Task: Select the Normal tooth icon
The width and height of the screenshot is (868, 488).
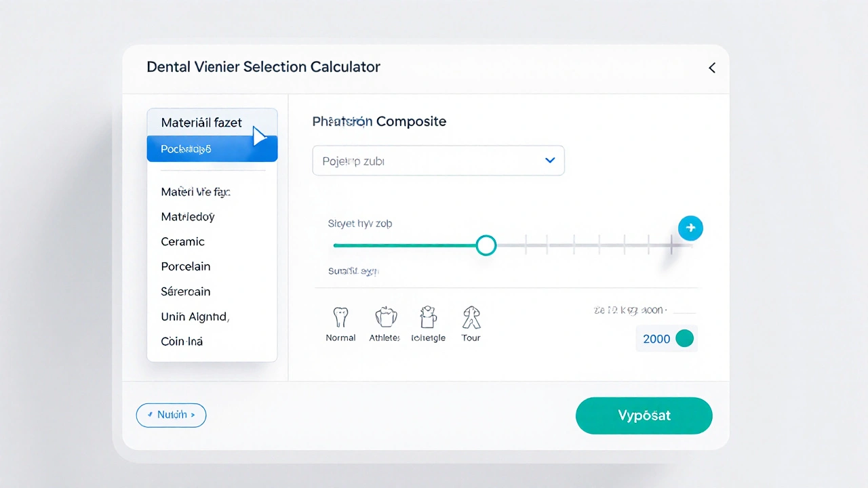Action: (340, 318)
